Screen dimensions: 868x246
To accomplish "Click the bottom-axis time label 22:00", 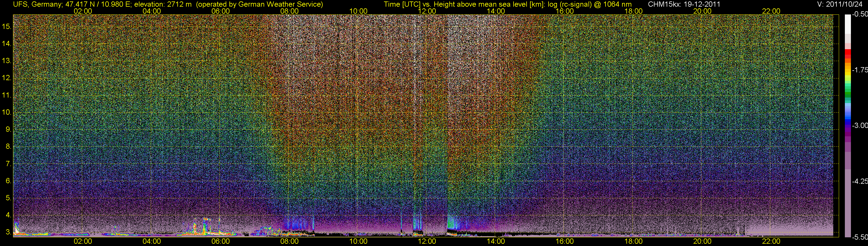I will tap(771, 241).
